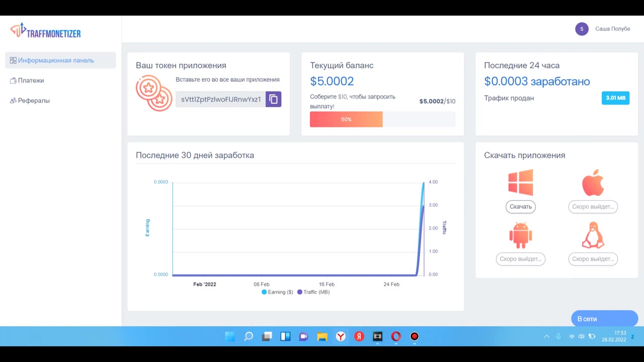
Task: Open Yandex Browser from the taskbar
Action: [341, 336]
